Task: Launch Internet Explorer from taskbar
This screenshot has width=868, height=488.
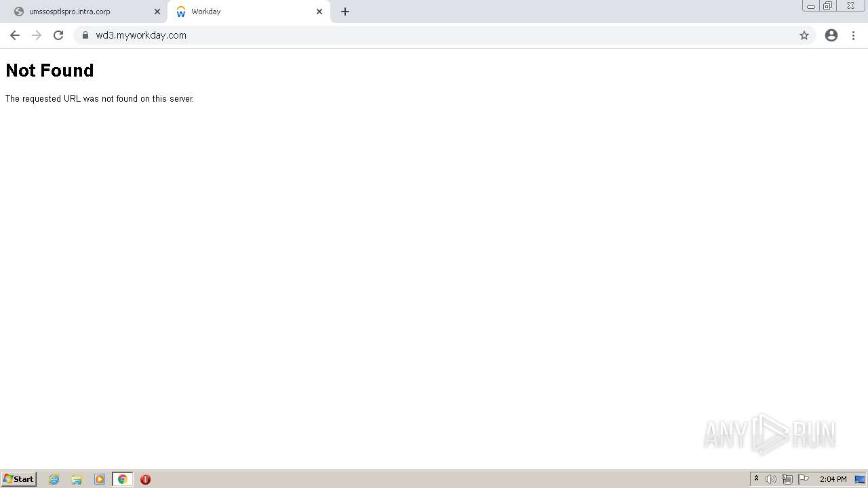Action: coord(54,479)
